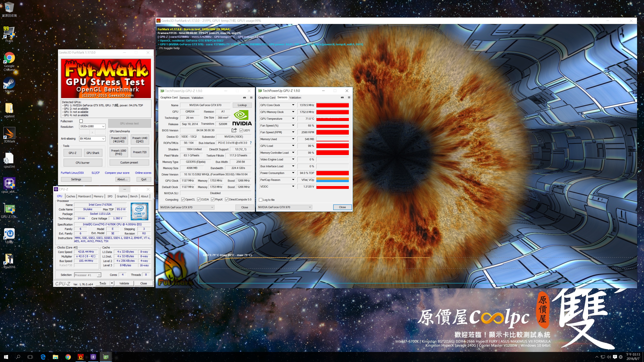The width and height of the screenshot is (644, 362).
Task: Click the Windows Start button
Action: click(6, 357)
